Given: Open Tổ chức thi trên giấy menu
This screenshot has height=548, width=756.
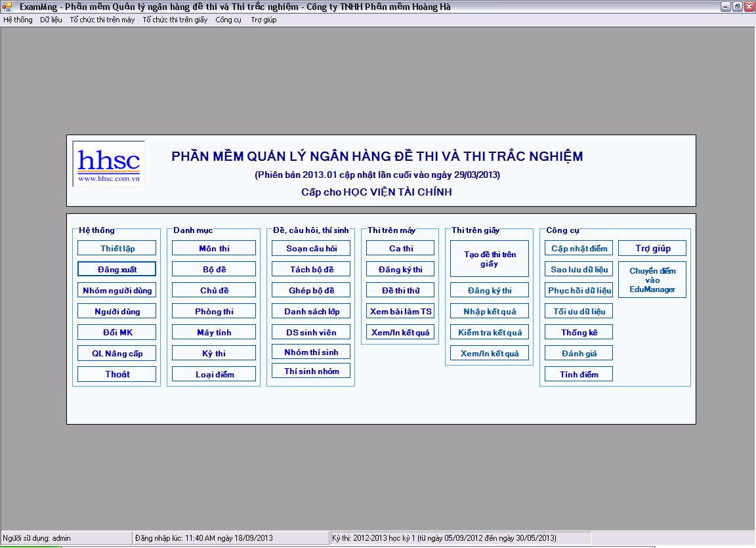Looking at the screenshot, I should (175, 20).
